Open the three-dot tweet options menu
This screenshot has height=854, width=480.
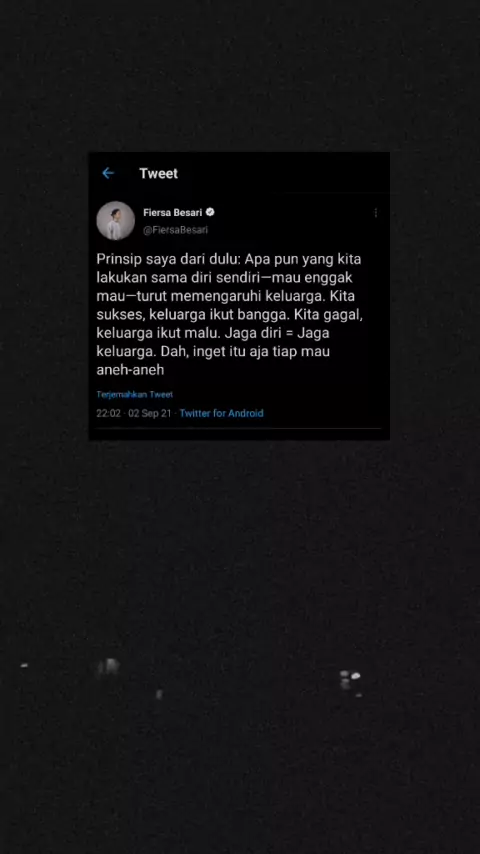(375, 212)
